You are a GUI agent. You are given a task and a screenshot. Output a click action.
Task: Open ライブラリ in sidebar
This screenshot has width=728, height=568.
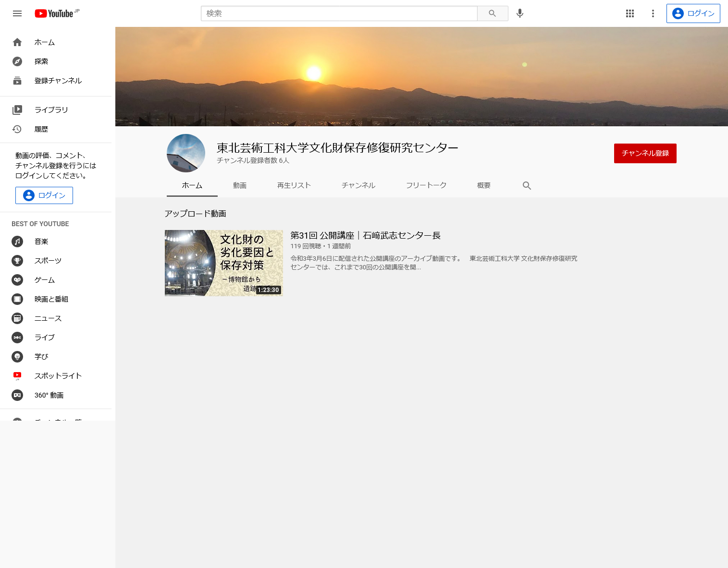(56, 110)
